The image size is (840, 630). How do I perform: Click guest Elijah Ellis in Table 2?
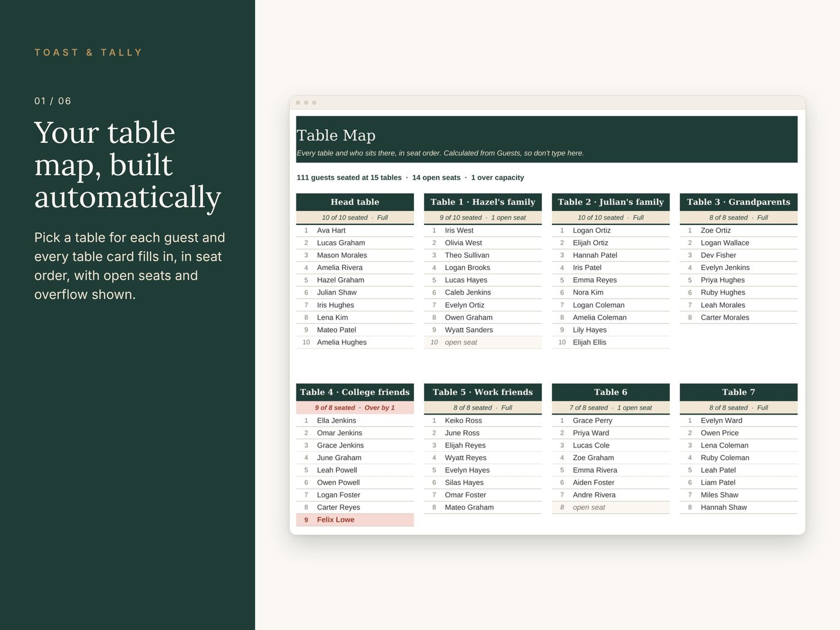[610, 343]
